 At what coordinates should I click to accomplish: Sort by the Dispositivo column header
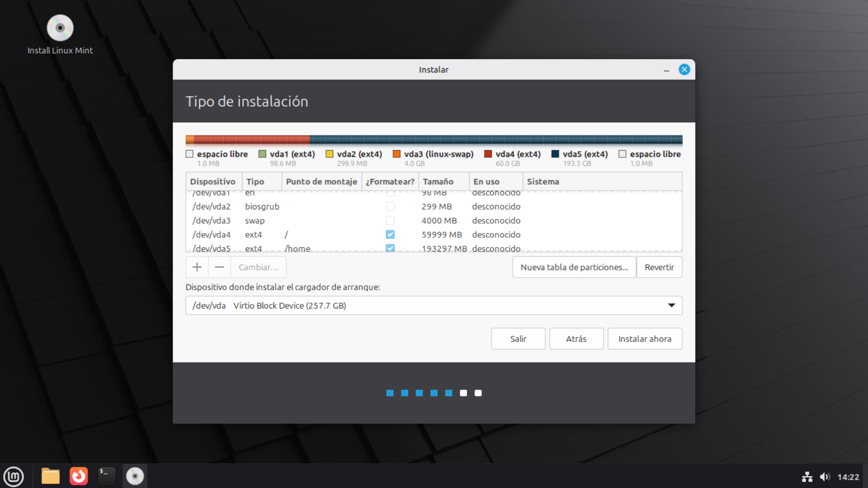[x=213, y=182]
